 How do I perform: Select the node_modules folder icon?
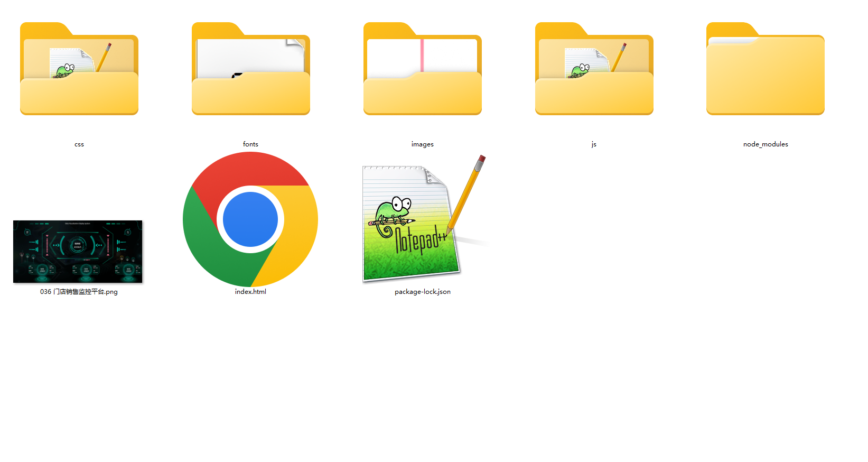point(766,69)
